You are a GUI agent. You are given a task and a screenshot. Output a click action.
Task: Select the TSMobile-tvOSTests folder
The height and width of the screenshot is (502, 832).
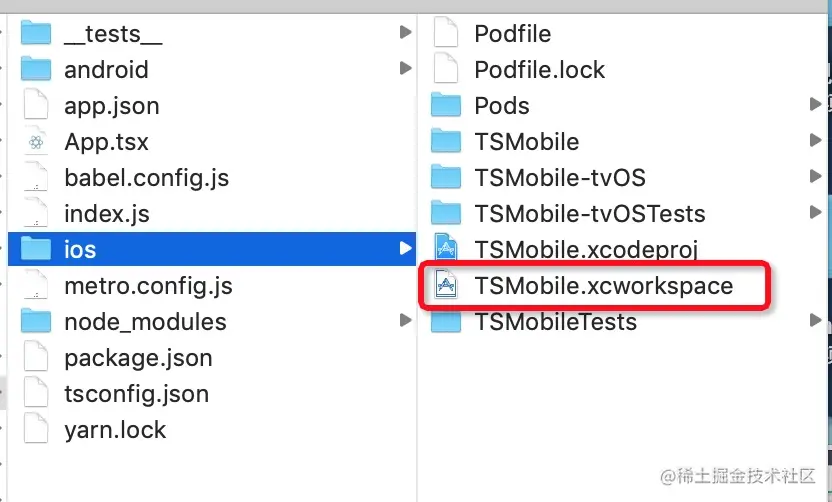[x=589, y=214]
